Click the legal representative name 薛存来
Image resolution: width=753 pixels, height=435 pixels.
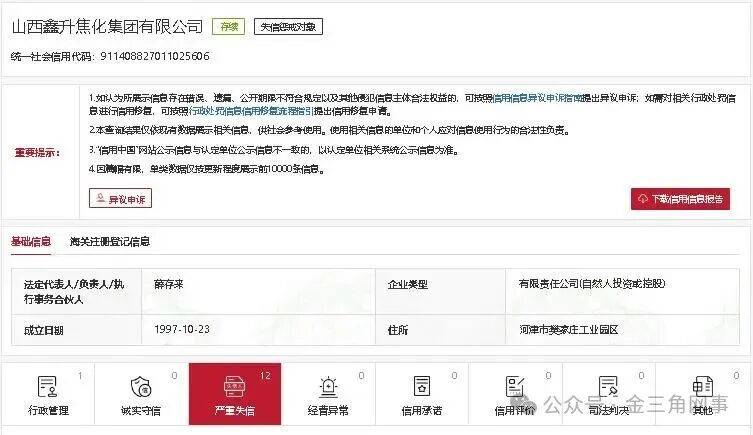[170, 285]
